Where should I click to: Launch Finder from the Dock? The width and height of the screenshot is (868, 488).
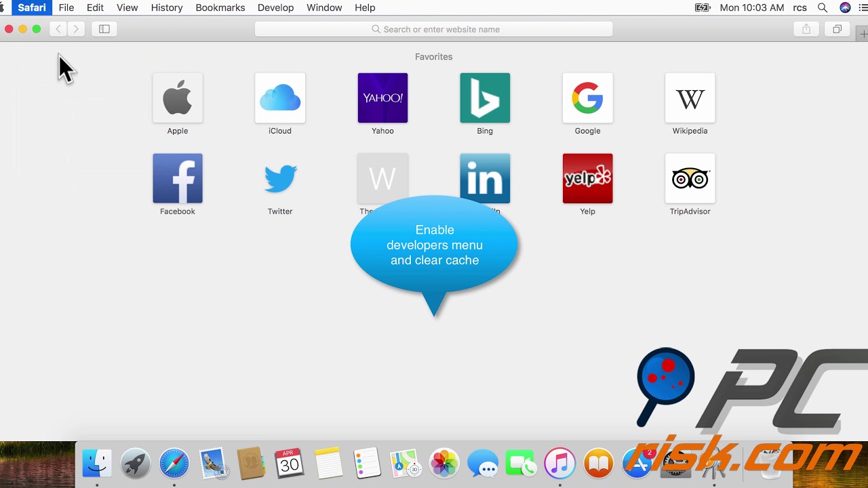[97, 464]
